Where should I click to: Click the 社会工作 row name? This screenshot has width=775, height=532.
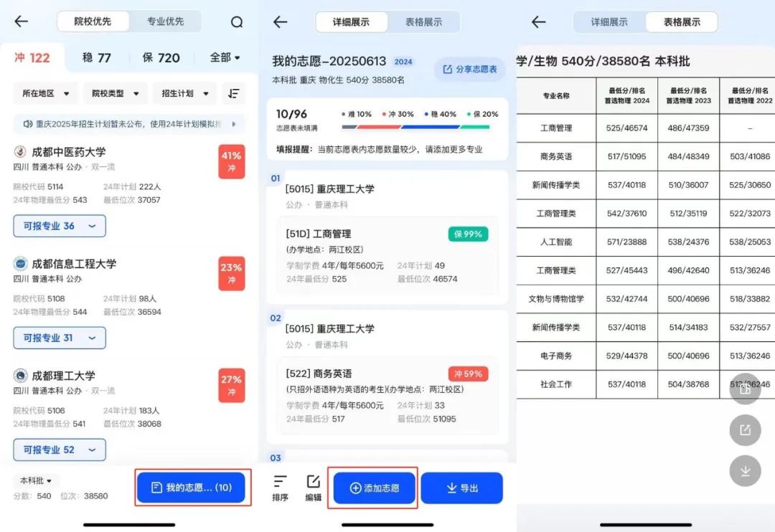coord(556,384)
